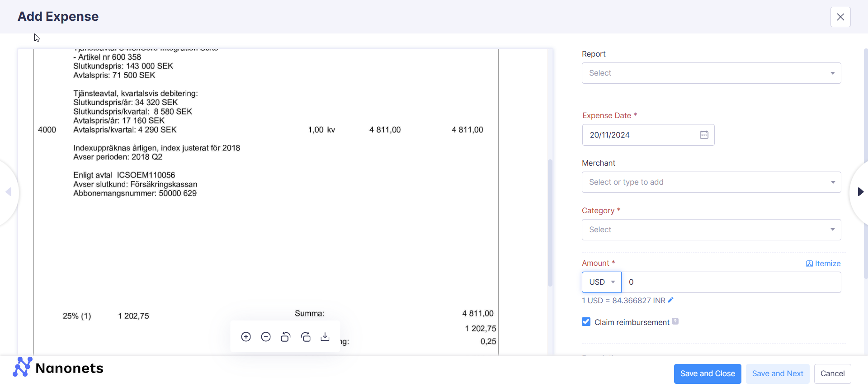Viewport: 868px width, 392px height.
Task: Click 'Avser slutkund: Försäkringskassan' line
Action: 135,184
